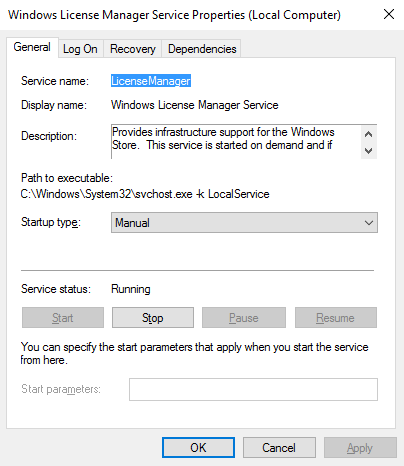Click the description scroll down arrow
404x466 pixels.
click(368, 151)
